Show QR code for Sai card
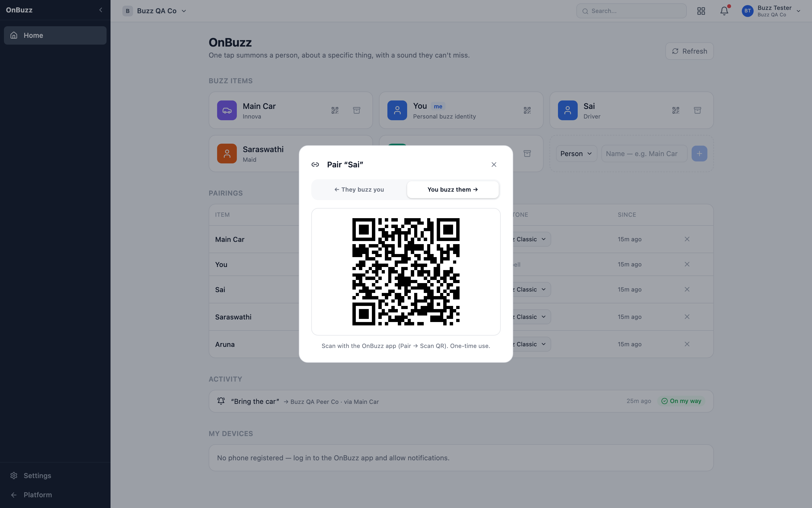Screen dimensions: 812x508 [x=676, y=110]
